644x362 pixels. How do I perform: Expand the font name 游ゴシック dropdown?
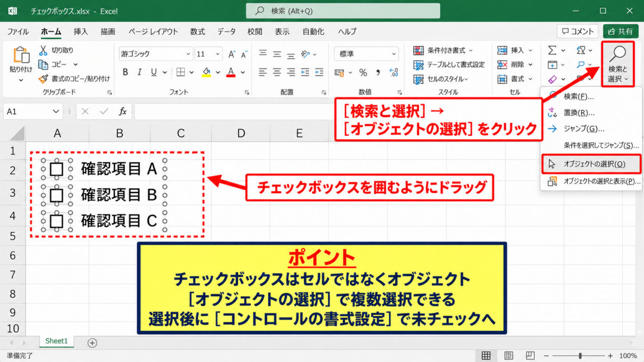coord(189,54)
